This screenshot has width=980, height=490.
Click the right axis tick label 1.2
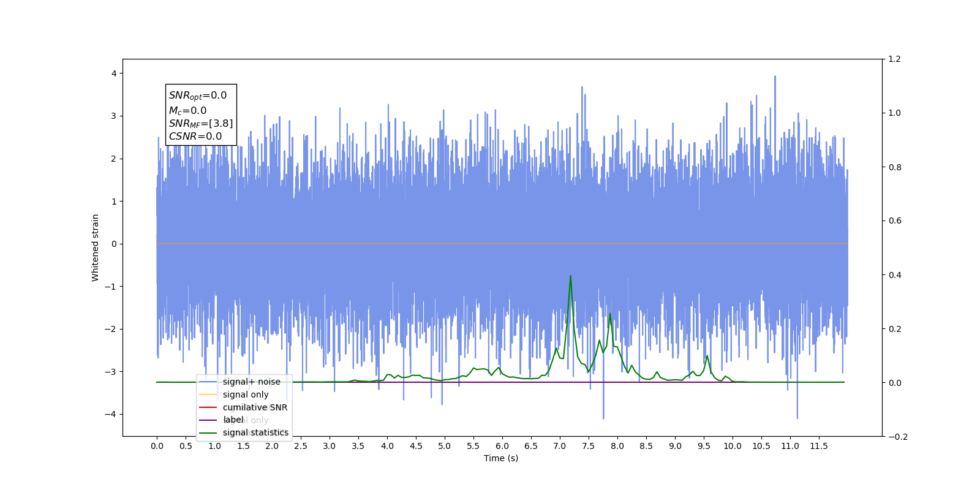pos(895,59)
